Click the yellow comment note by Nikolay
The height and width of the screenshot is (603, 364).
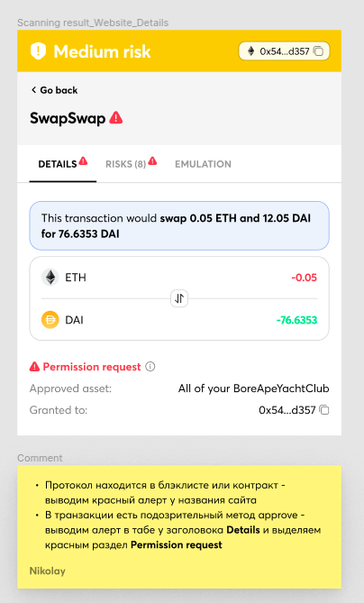point(179,527)
